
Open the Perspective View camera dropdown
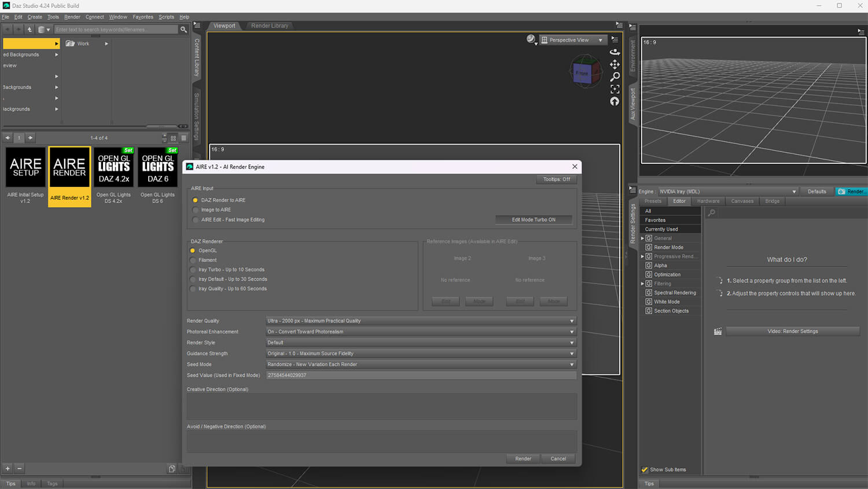(x=572, y=40)
